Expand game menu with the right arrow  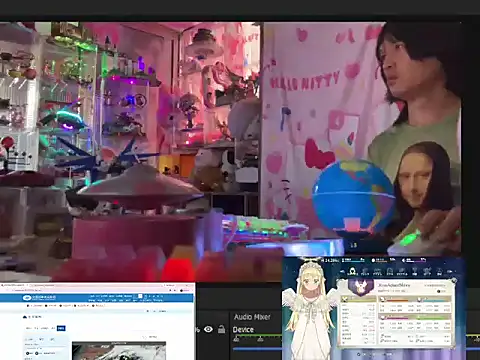(x=450, y=272)
